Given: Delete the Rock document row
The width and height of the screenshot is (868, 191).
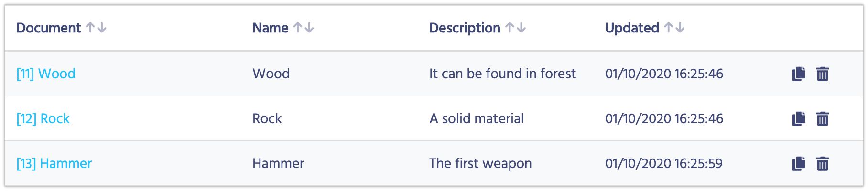Looking at the screenshot, I should point(823,119).
